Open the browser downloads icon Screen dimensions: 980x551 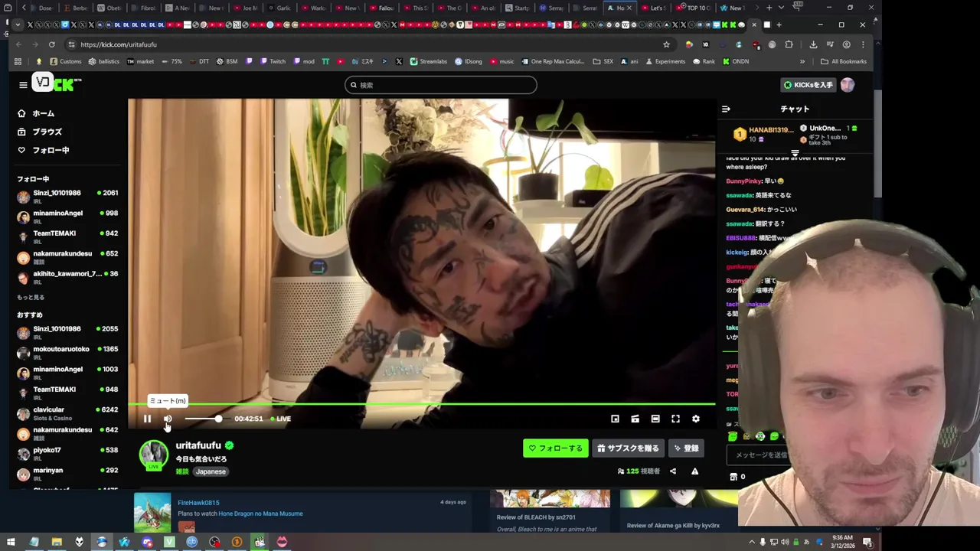(813, 44)
